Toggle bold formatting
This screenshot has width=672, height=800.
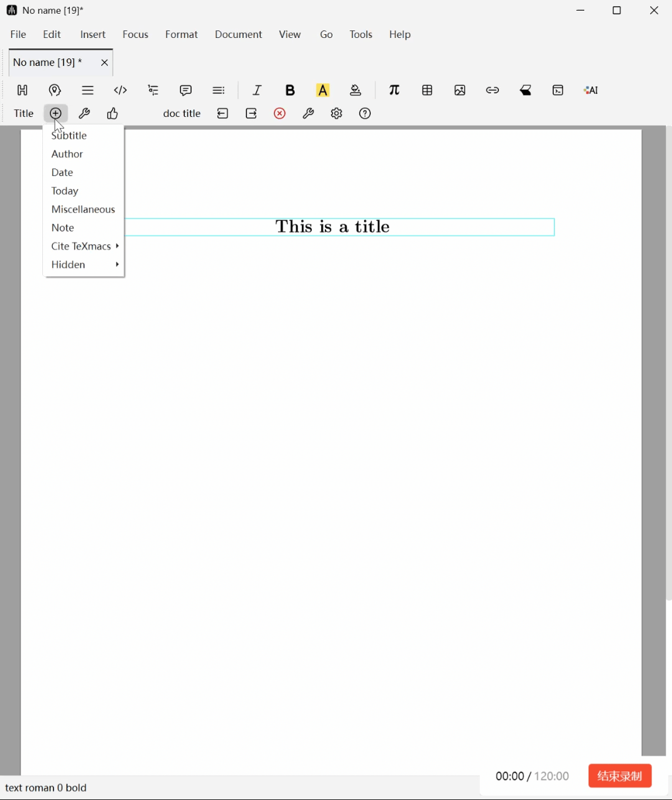(290, 90)
